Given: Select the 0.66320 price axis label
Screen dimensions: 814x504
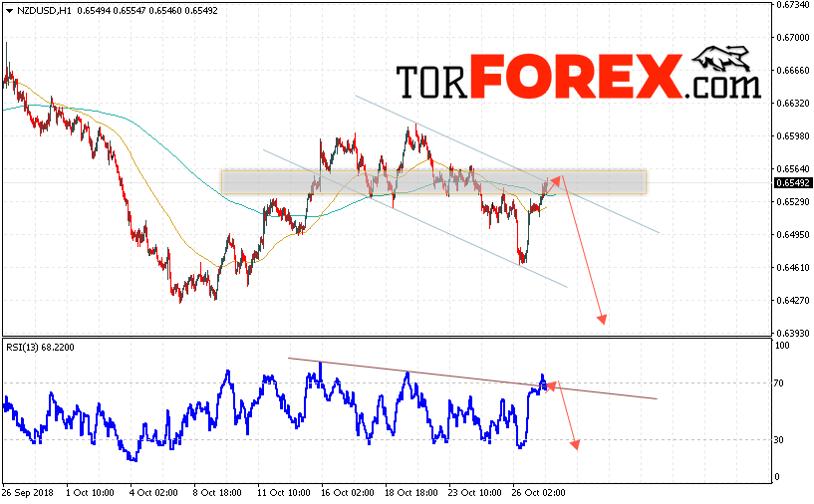Looking at the screenshot, I should [x=793, y=104].
